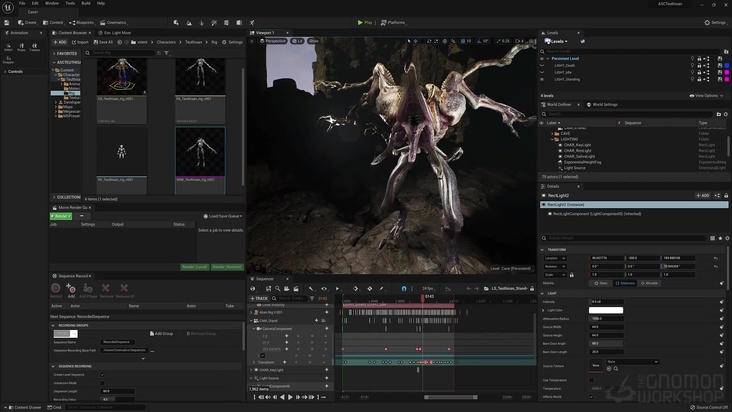Click the Characters breadcrumb in Content Browser

(166, 42)
